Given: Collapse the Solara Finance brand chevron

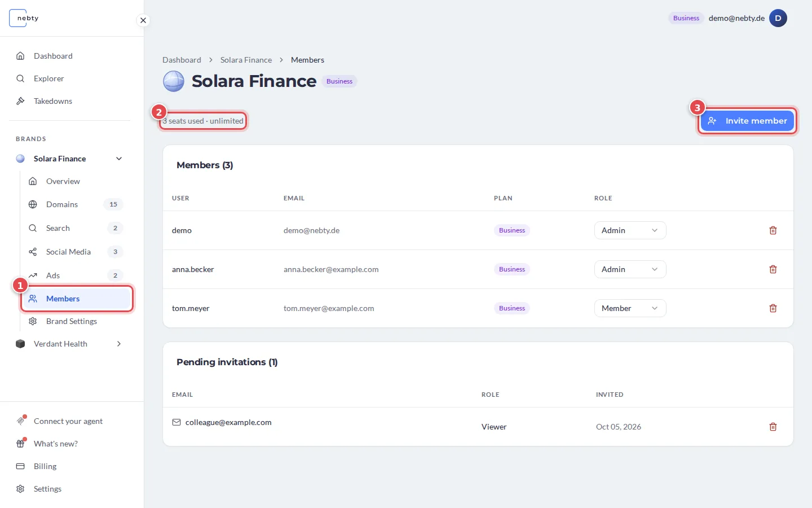Looking at the screenshot, I should tap(119, 159).
